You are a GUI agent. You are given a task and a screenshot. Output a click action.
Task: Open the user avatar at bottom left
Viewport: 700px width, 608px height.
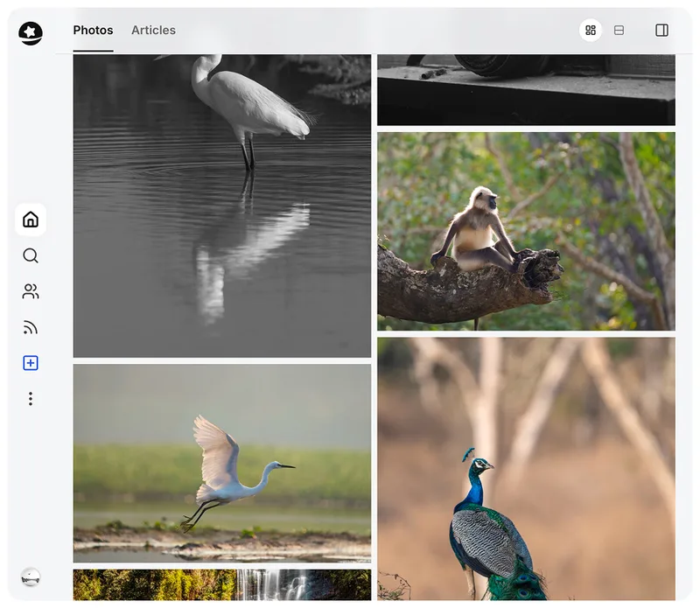tap(31, 577)
